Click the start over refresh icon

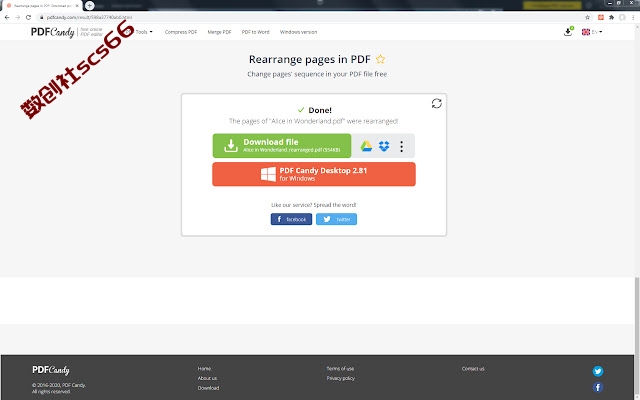(x=437, y=103)
